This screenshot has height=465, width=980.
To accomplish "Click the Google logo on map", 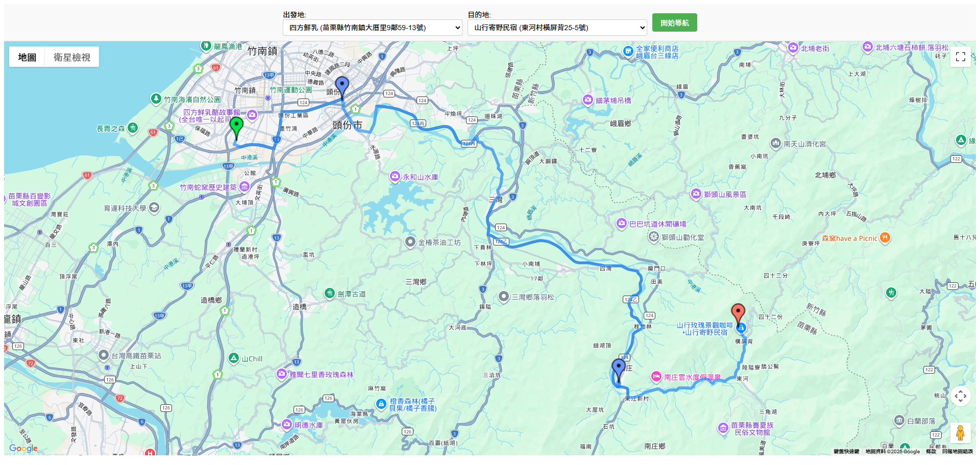I will coord(23,448).
